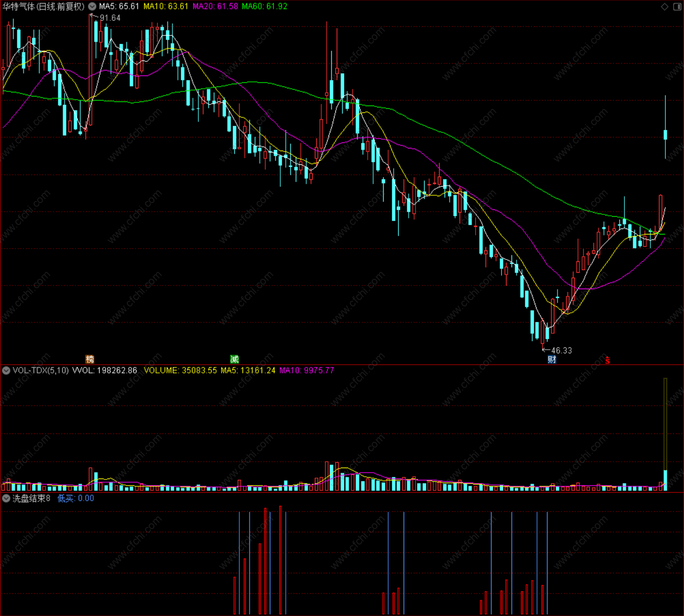Screen dimensions: 684x616
Task: Click the blue 财 event marker
Action: click(x=552, y=359)
